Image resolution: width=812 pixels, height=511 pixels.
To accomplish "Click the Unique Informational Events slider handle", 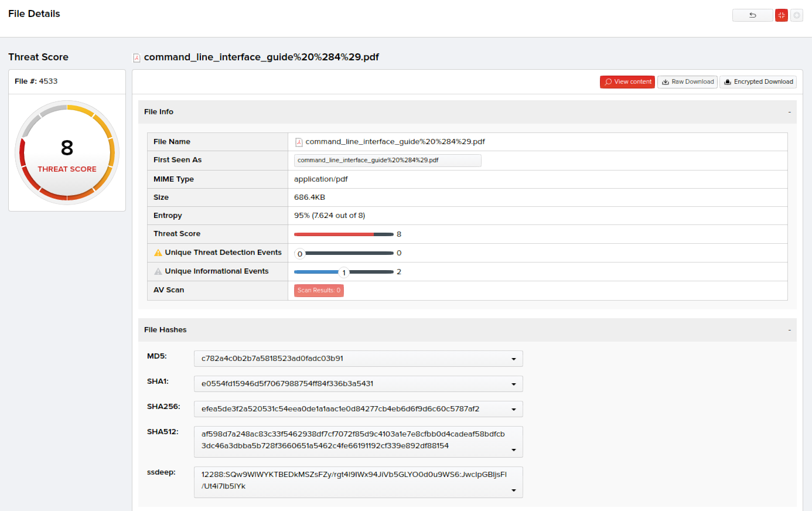I will point(344,272).
